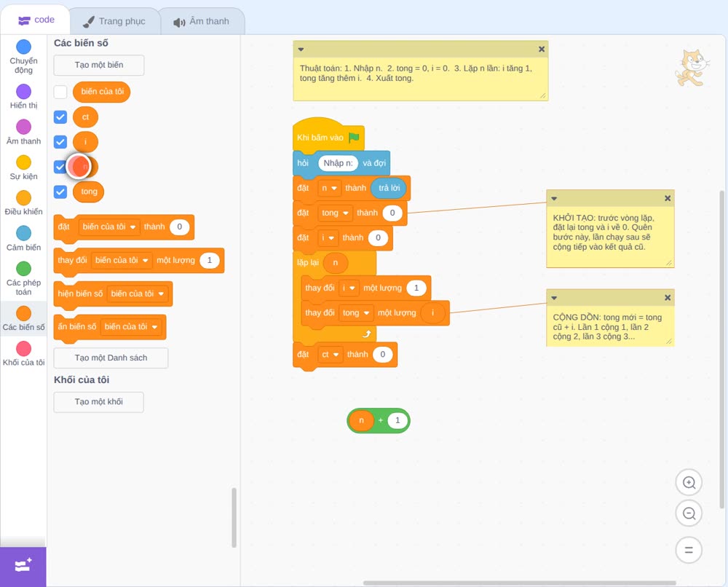728x587 pixels.
Task: Close the KHỞI TẠO comment note
Action: 668,198
